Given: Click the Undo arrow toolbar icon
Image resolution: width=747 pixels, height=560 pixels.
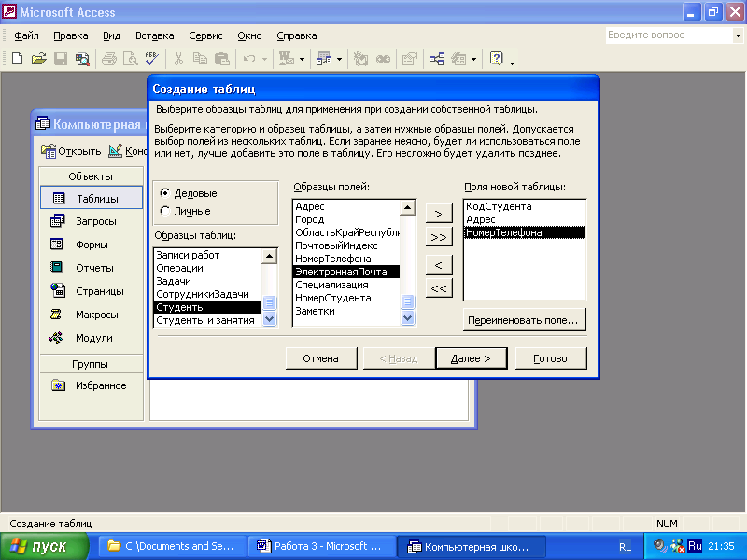Looking at the screenshot, I should [x=249, y=59].
